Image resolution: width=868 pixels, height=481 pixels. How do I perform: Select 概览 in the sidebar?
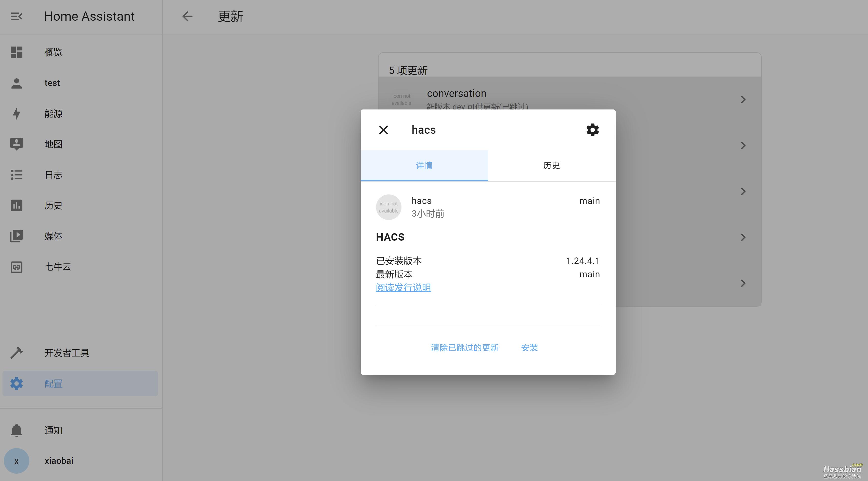(x=53, y=52)
